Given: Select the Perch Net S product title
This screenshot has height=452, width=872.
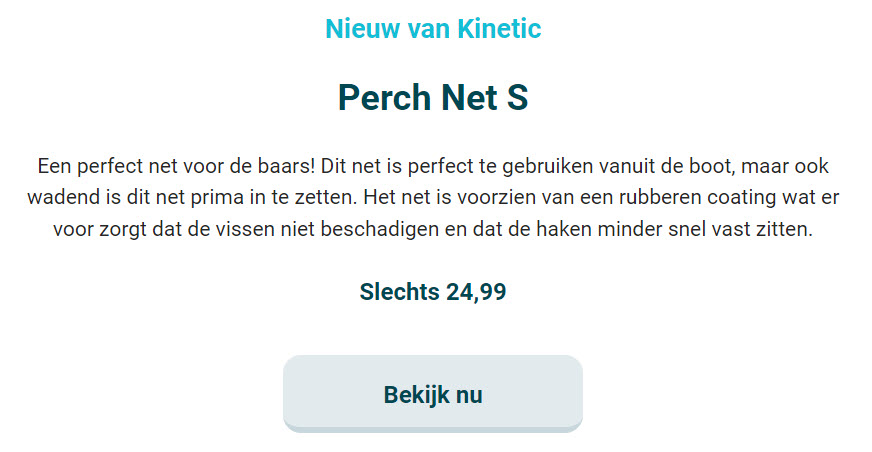Looking at the screenshot, I should [x=433, y=97].
